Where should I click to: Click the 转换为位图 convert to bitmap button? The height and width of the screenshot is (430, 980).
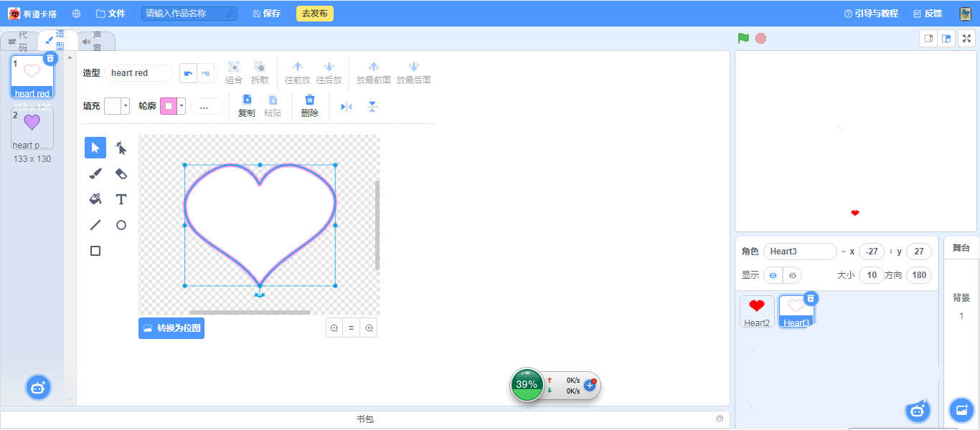(x=171, y=328)
